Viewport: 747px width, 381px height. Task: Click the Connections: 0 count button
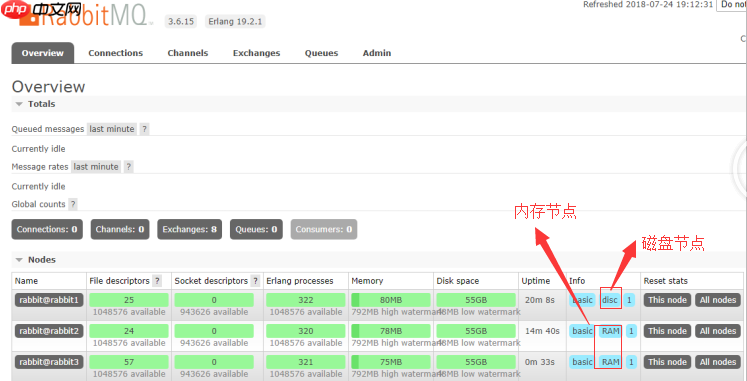(x=47, y=229)
